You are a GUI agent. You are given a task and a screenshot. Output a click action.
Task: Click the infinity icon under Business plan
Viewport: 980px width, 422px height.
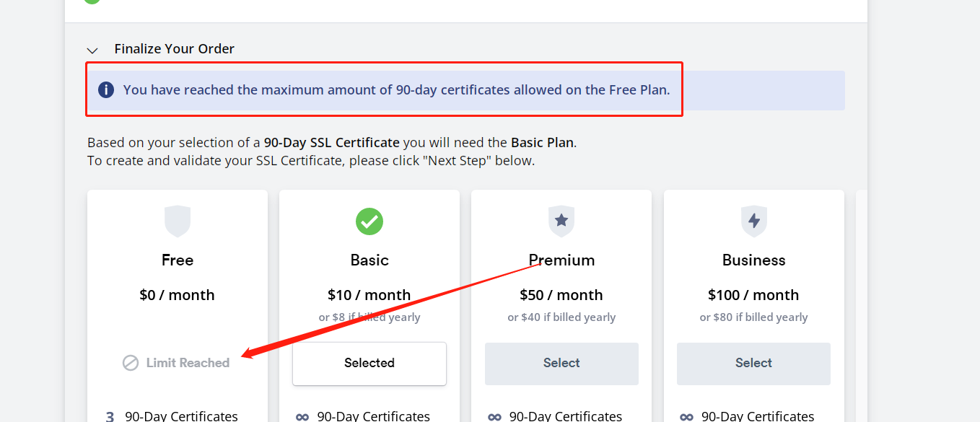click(686, 416)
